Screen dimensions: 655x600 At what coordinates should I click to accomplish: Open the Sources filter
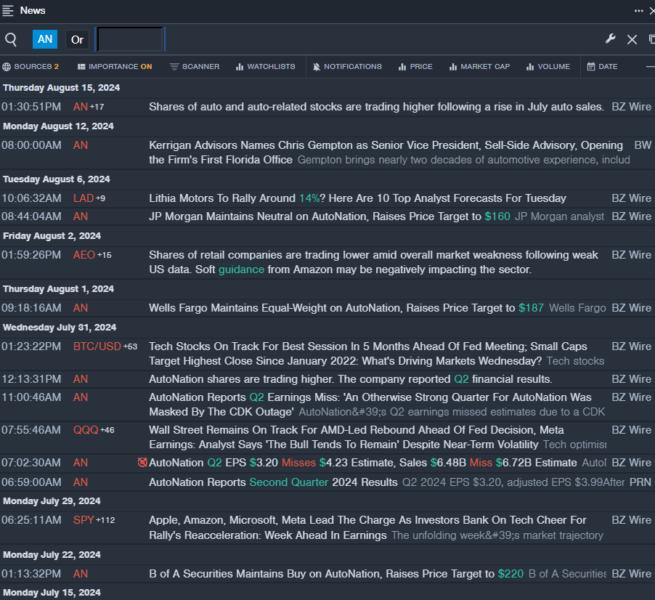30,66
